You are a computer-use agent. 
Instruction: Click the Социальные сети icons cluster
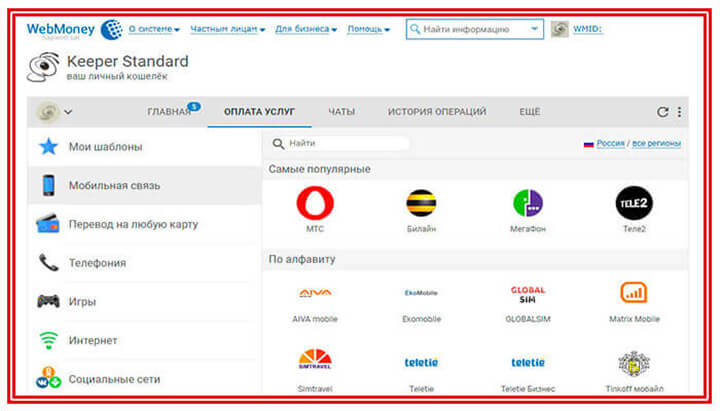pos(48,377)
